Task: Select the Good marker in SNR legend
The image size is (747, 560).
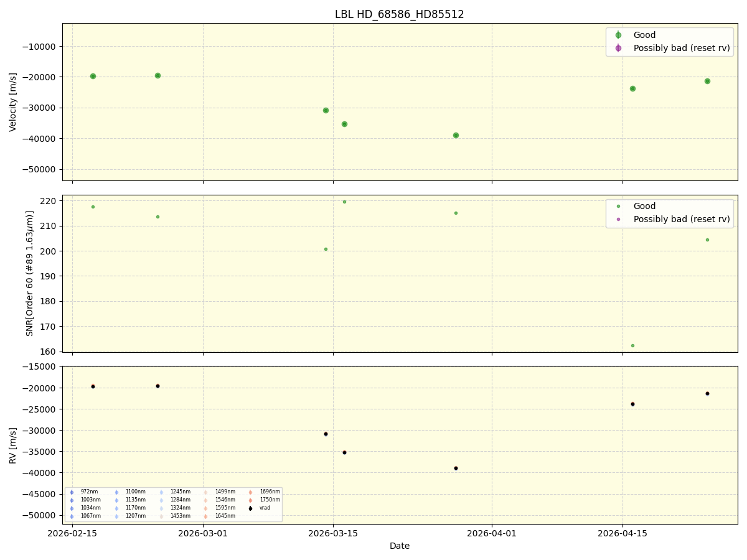Action: tap(618, 206)
